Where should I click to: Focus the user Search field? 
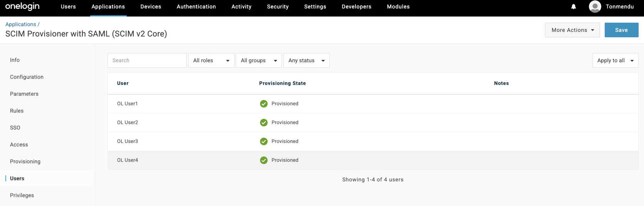coord(147,60)
